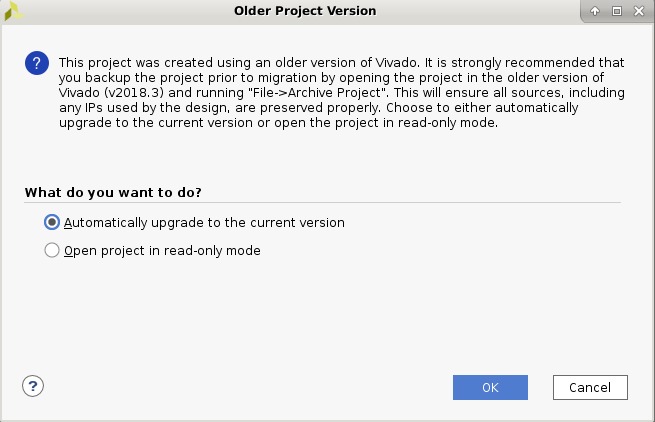Close the Older Project Version dialog

pyautogui.click(x=639, y=11)
